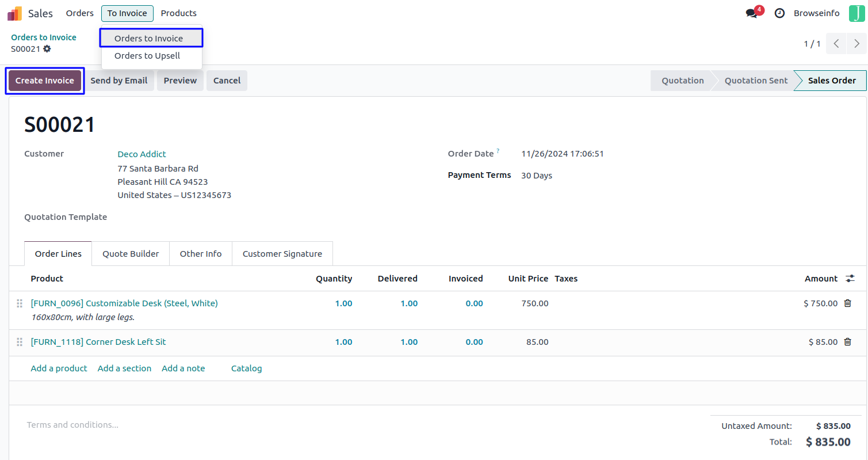Click the Quotation Sent status stage
The height and width of the screenshot is (460, 868).
point(755,81)
